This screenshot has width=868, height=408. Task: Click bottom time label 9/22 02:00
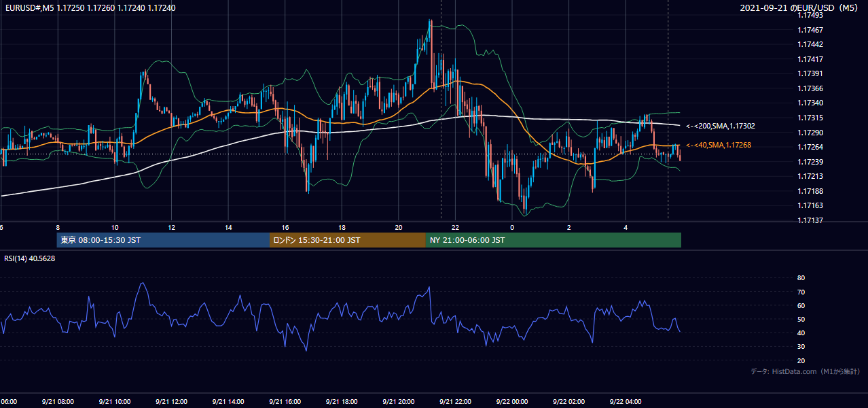[x=569, y=402]
